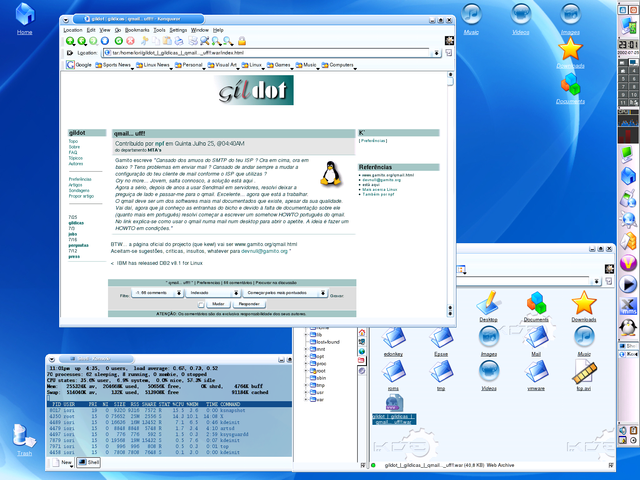The width and height of the screenshot is (640, 480).
Task: Open the Bookmarks menu
Action: 137,30
